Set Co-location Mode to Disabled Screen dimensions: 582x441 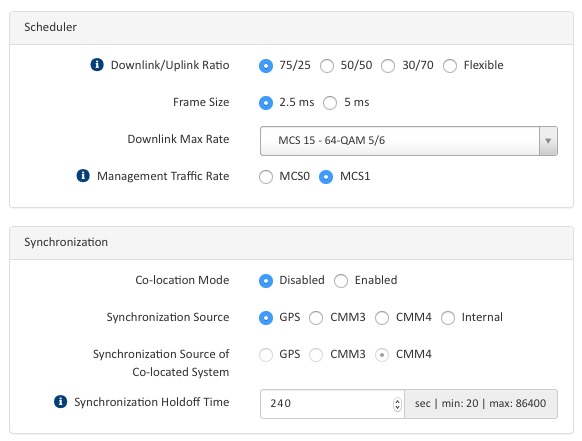pyautogui.click(x=266, y=281)
